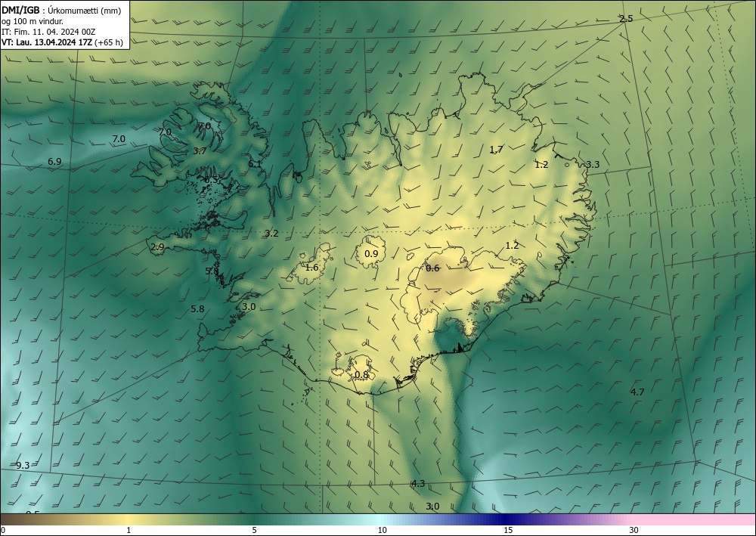Click the 6.1 value on the map
Image resolution: width=756 pixels, height=536 pixels.
[255, 164]
